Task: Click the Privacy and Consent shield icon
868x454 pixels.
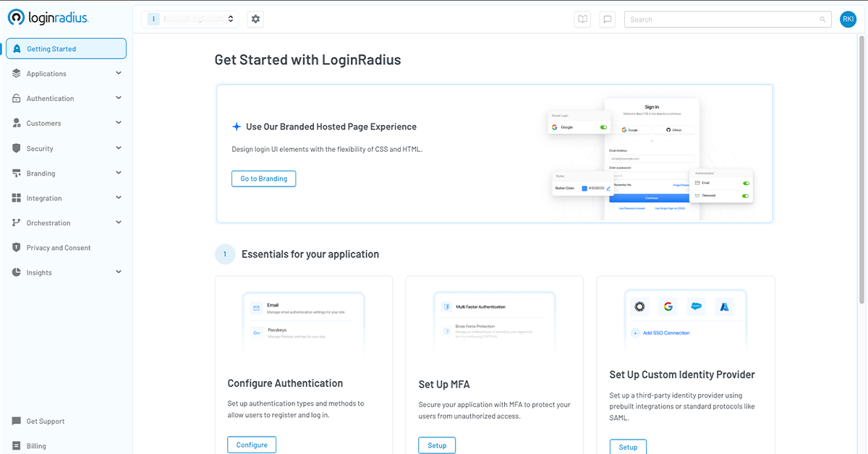Action: pos(17,247)
